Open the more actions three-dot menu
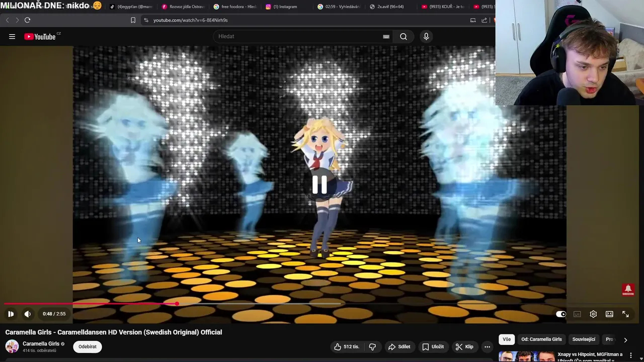This screenshot has width=644, height=362. 487,346
